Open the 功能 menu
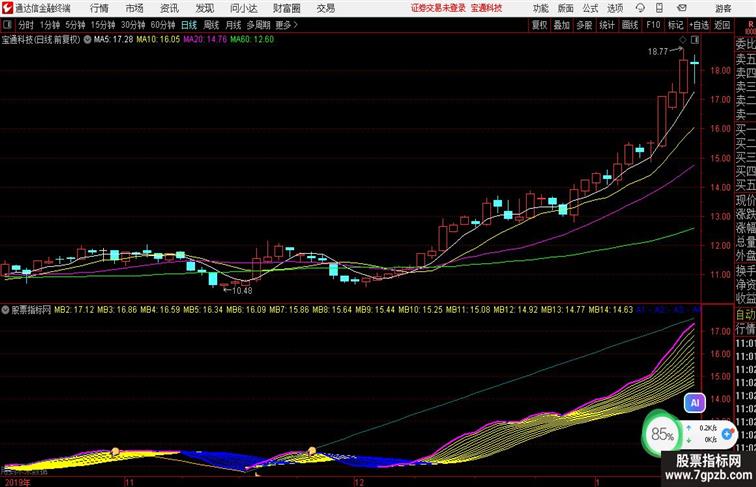The image size is (756, 487). 540,8
